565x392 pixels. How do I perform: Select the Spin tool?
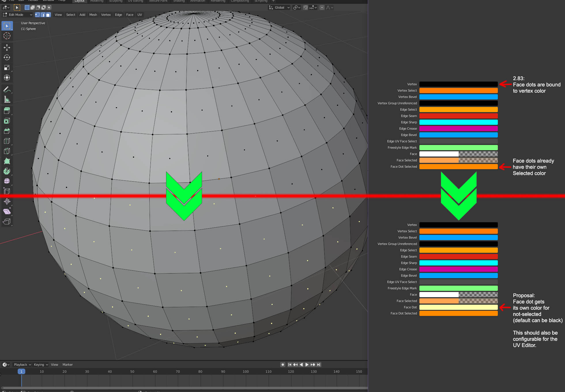[7, 171]
